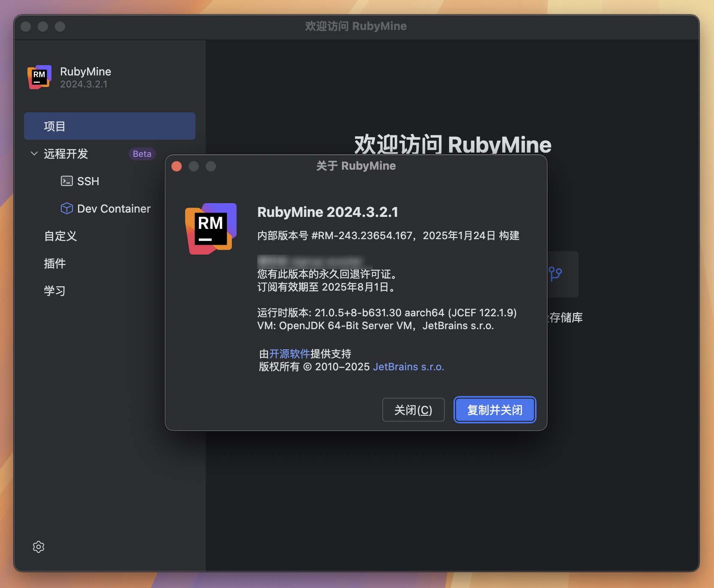This screenshot has width=714, height=588.
Task: Click the 欢迎访问 RubyMine main heading
Action: [453, 144]
